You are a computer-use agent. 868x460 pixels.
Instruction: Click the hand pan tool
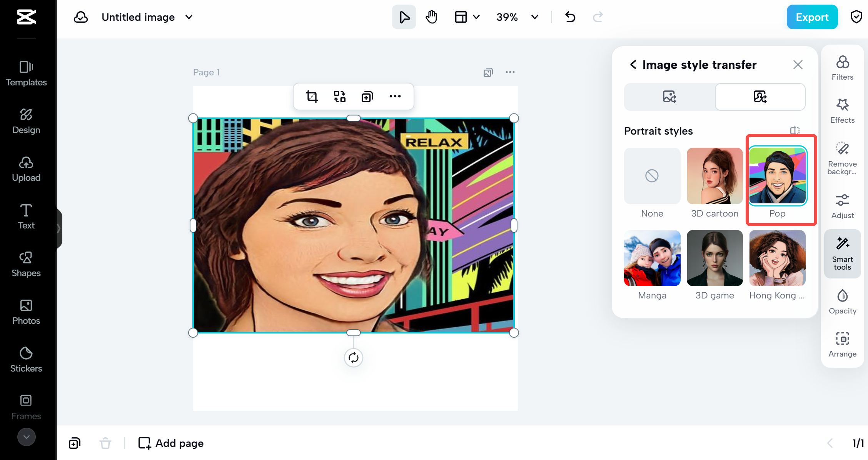pyautogui.click(x=431, y=17)
